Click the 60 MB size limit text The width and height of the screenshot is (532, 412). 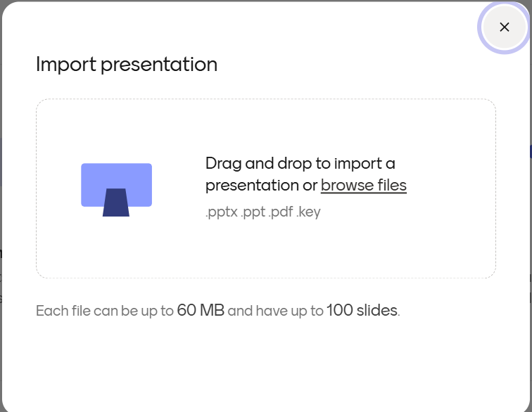[x=201, y=310]
